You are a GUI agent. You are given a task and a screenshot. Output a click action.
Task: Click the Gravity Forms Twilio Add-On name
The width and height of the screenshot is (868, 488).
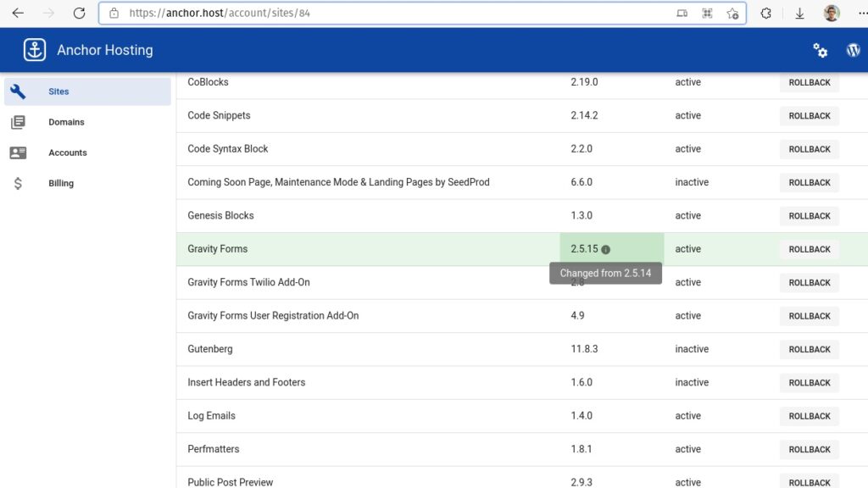(x=248, y=282)
